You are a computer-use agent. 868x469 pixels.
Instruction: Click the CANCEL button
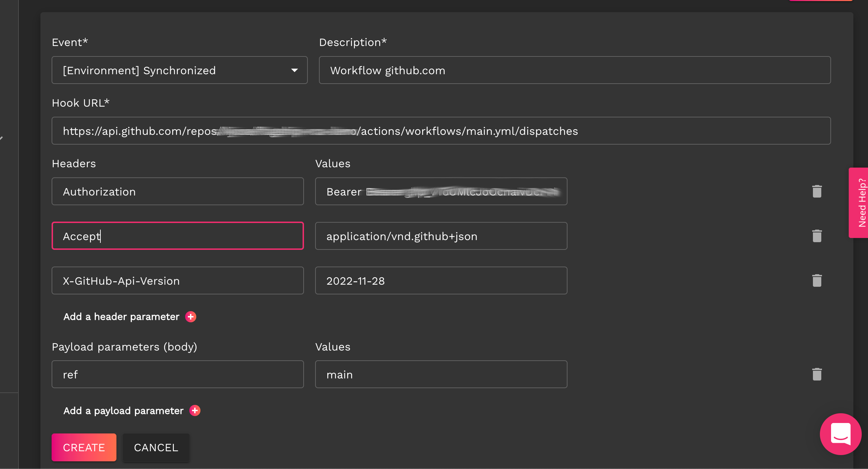point(156,447)
